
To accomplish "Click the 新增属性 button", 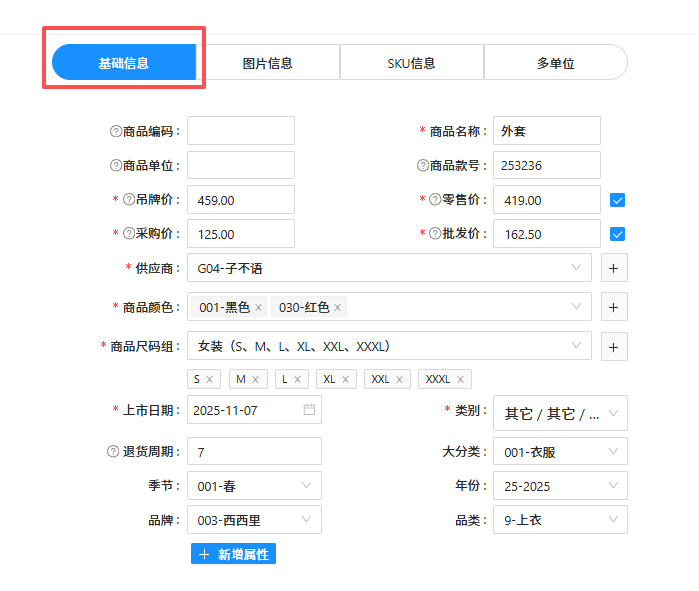I will pos(234,554).
